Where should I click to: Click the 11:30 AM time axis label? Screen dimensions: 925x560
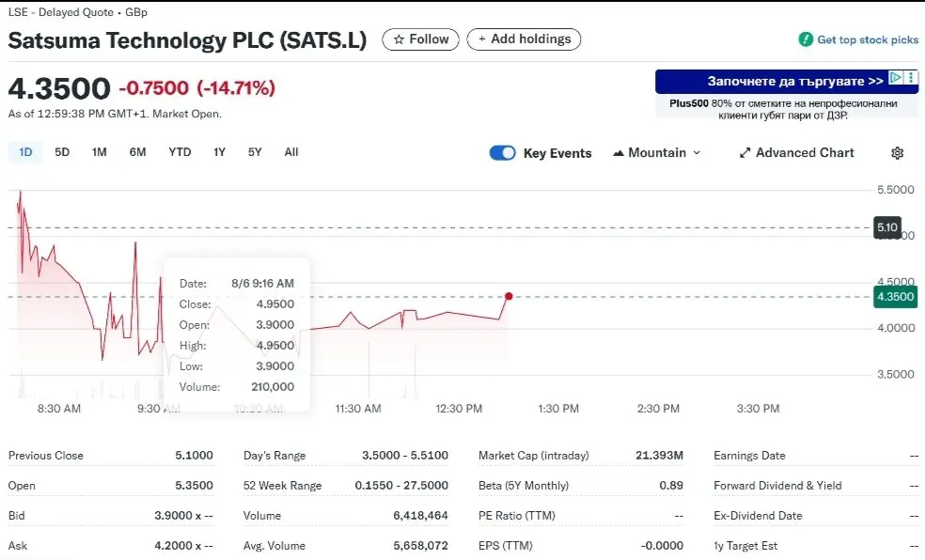[358, 408]
